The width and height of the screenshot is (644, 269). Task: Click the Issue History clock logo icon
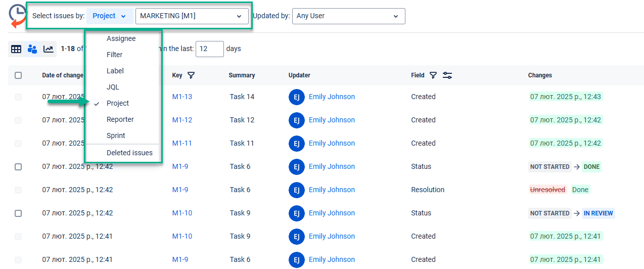[x=18, y=16]
